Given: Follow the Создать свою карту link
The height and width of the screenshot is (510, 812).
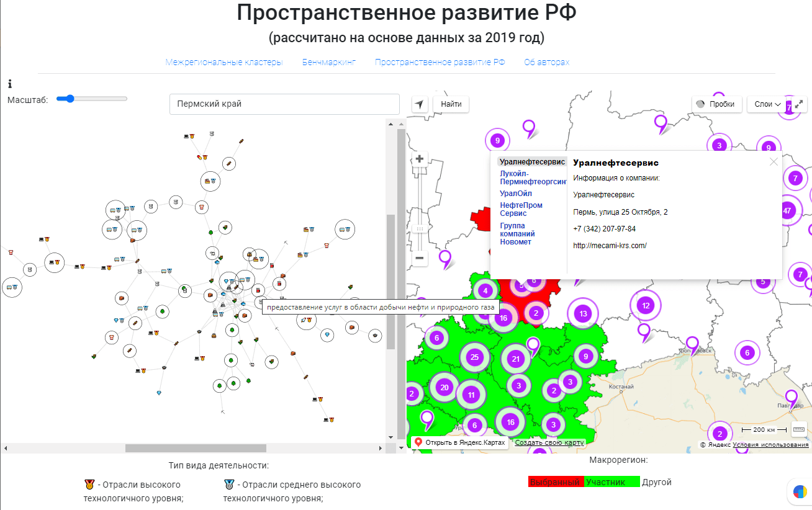Looking at the screenshot, I should tap(549, 442).
